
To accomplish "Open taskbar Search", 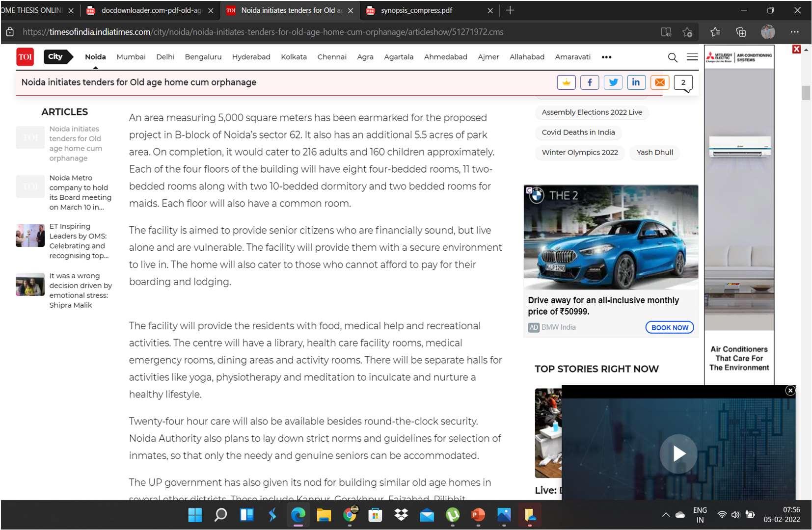I will point(221,515).
